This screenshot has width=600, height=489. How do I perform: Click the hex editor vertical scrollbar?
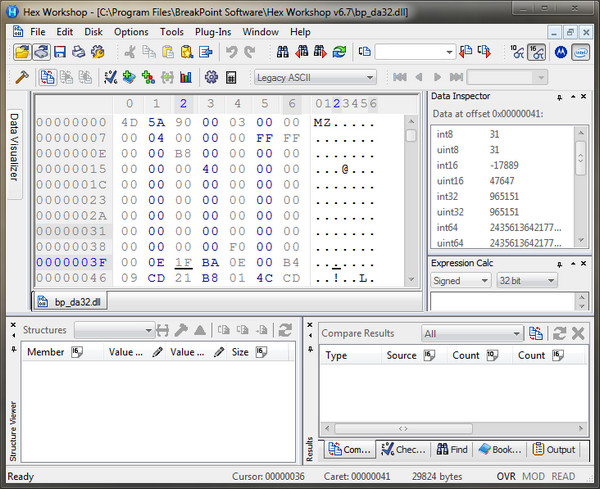pyautogui.click(x=411, y=200)
